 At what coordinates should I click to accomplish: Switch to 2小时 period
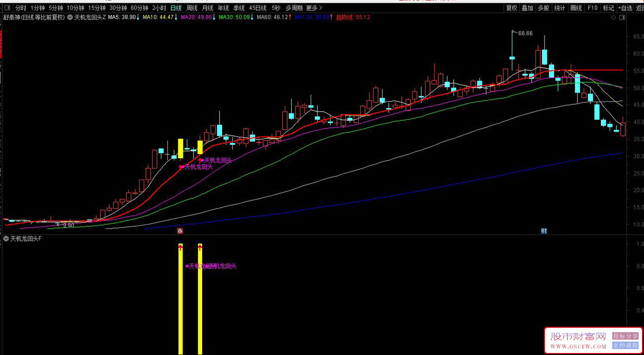click(x=159, y=8)
